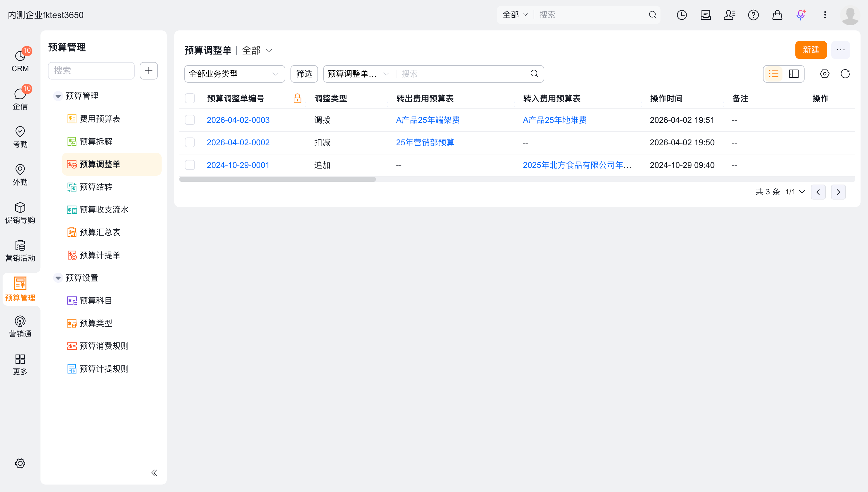Collapse the 预算管理 tree group
868x492 pixels.
tap(58, 96)
